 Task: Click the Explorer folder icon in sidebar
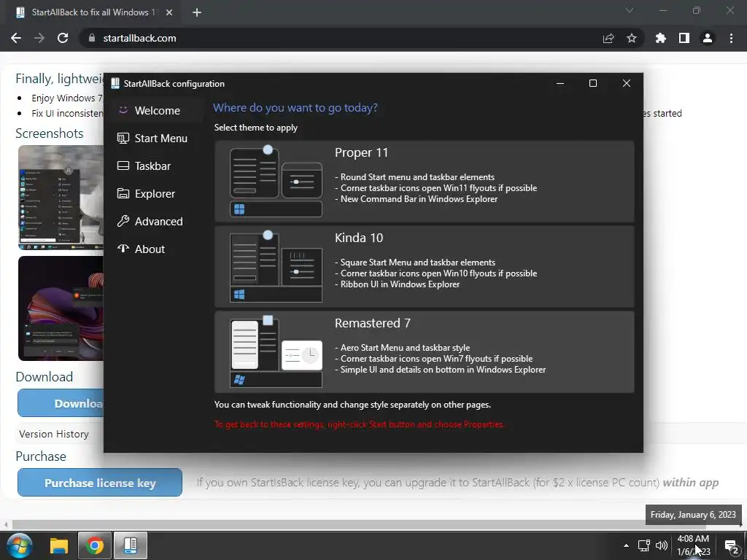(123, 193)
